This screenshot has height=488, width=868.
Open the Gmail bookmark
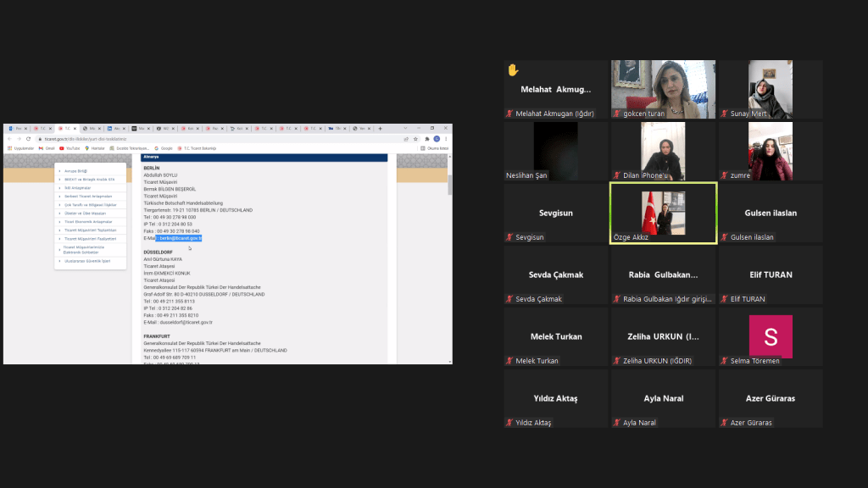[x=46, y=148]
